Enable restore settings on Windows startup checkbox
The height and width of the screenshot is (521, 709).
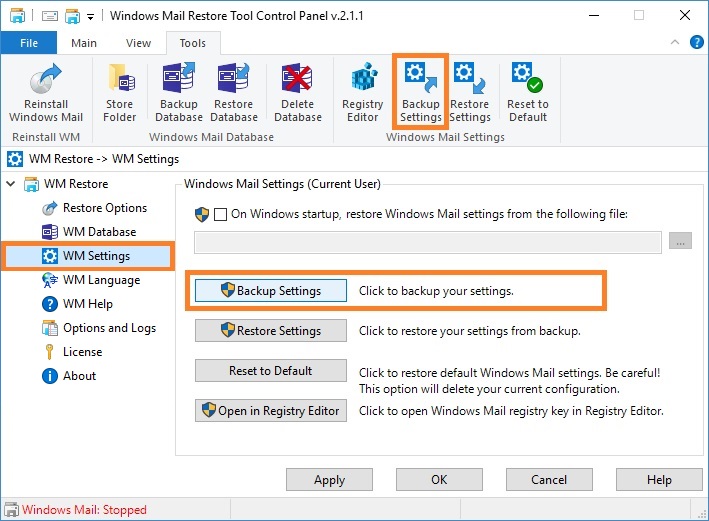pos(220,214)
